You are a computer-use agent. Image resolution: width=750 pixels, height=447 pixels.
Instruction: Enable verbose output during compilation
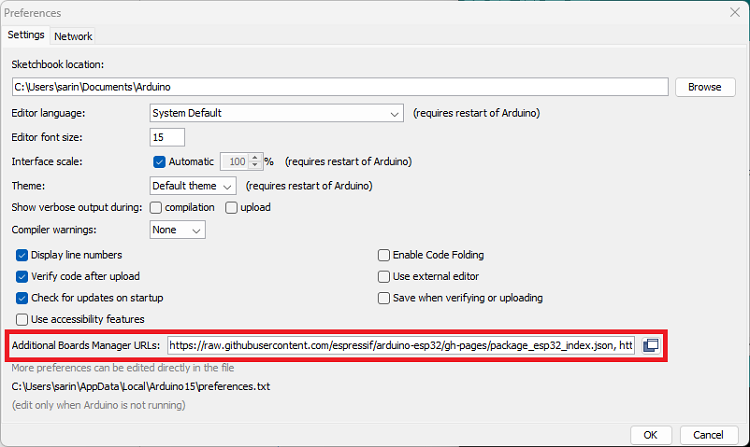(x=156, y=208)
